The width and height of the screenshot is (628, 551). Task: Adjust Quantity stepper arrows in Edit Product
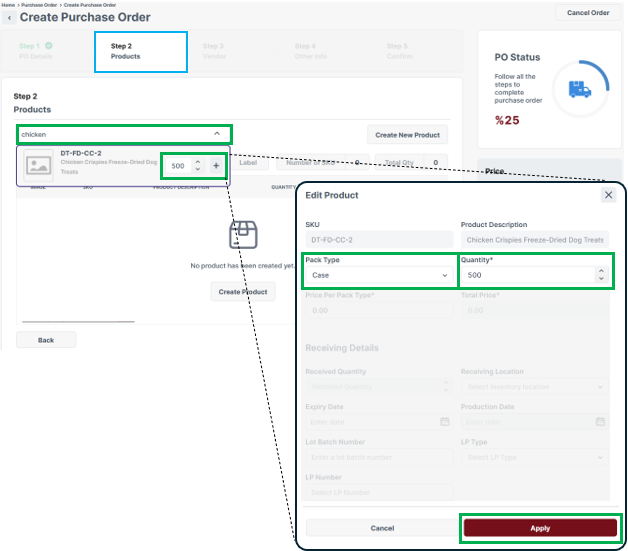(x=599, y=274)
